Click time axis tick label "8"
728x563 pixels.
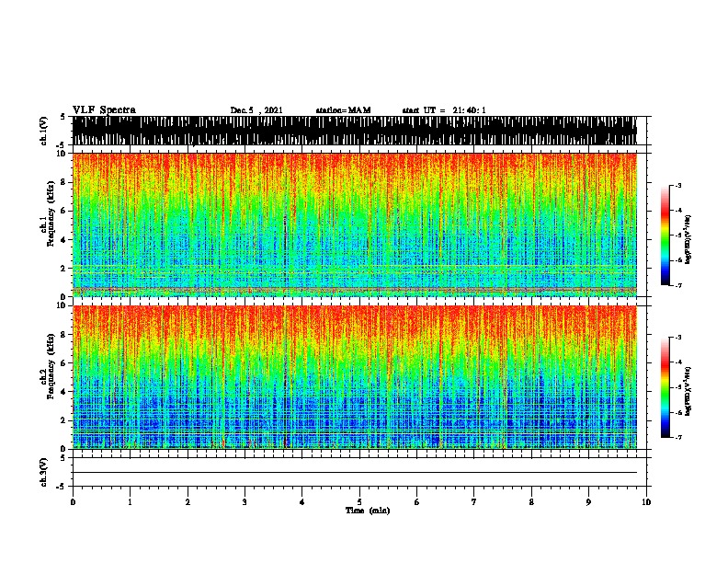coord(531,502)
